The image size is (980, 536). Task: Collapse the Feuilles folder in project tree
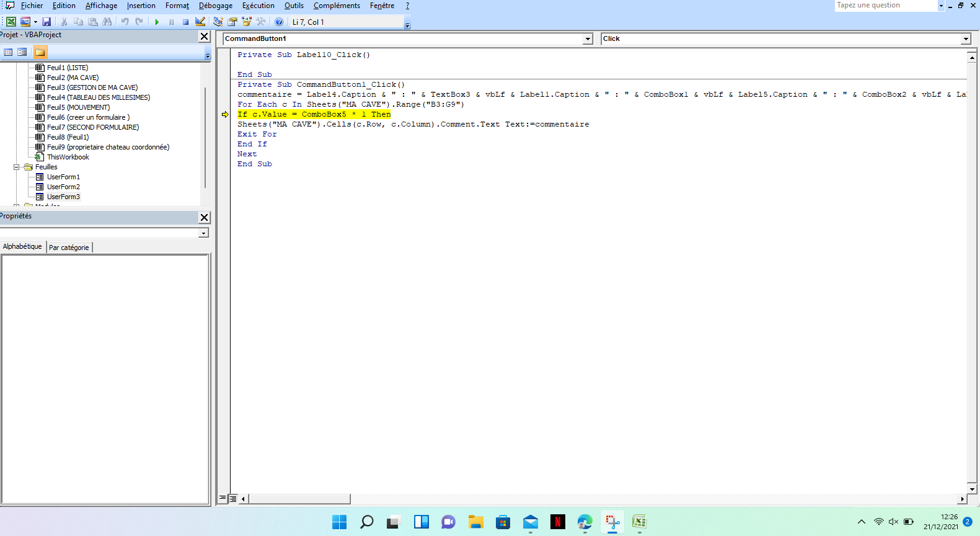17,167
